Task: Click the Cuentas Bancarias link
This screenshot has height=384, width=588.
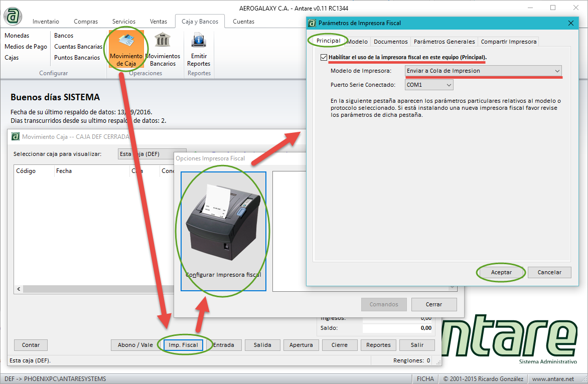Action: click(78, 47)
